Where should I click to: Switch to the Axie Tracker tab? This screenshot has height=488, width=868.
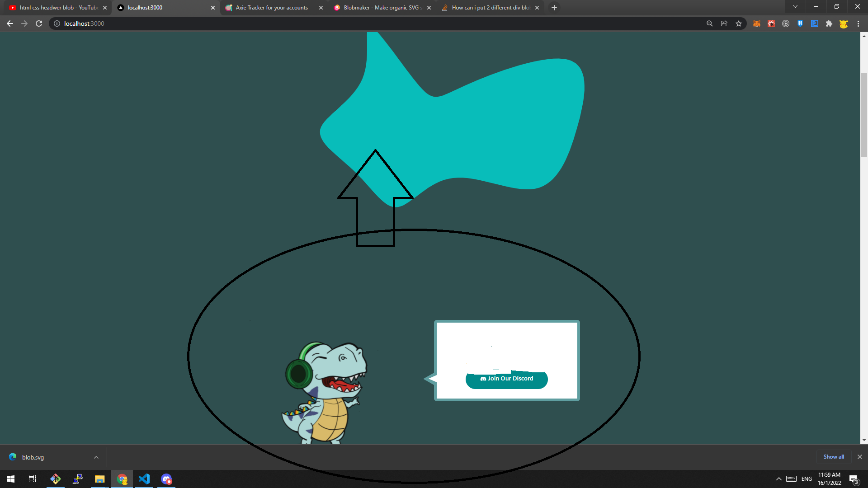tap(274, 8)
